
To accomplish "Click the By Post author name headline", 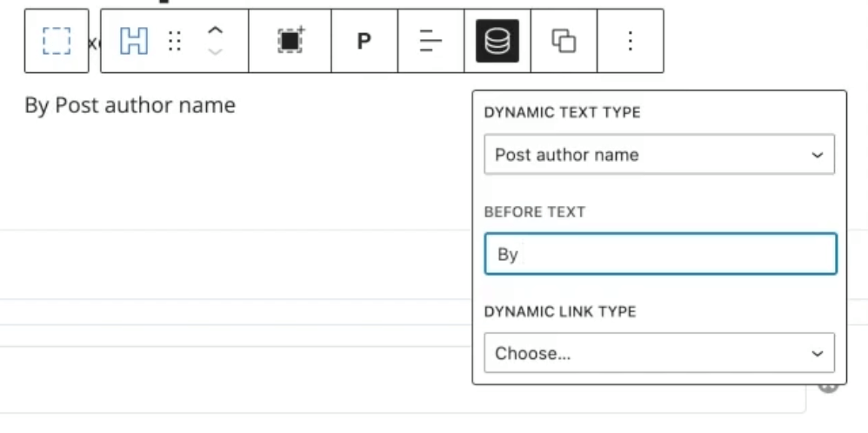I will [x=130, y=104].
